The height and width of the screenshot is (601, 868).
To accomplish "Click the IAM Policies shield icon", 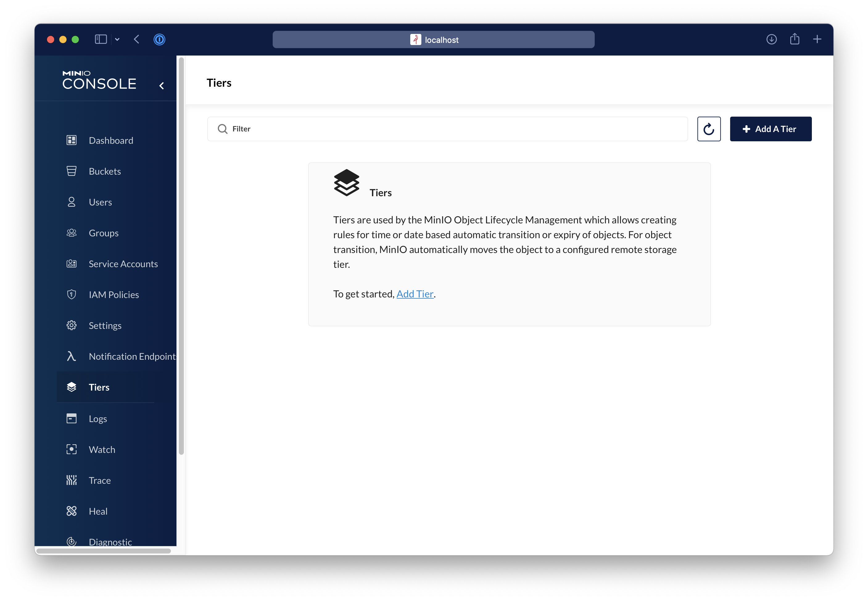I will click(x=72, y=294).
